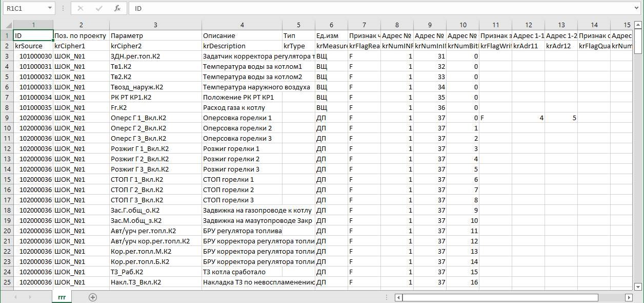Image resolution: width=644 pixels, height=303 pixels.
Task: Click inside the formula bar showing ID
Action: click(x=205, y=8)
